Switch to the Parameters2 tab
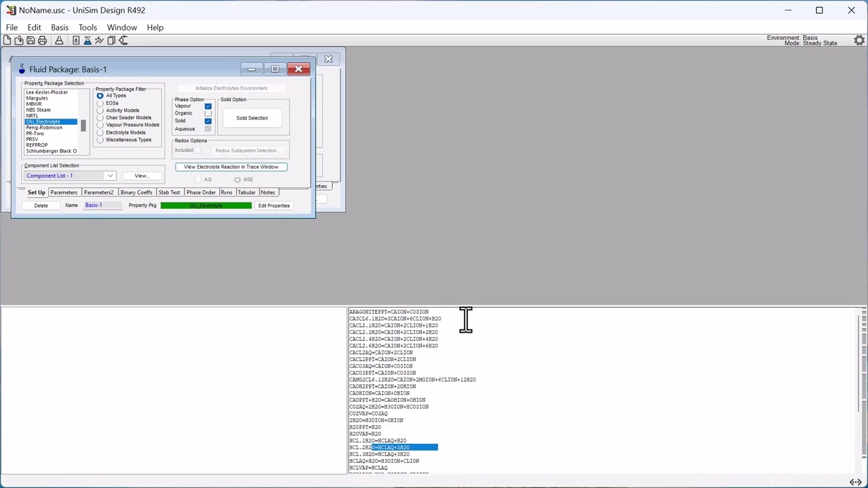 click(x=99, y=192)
